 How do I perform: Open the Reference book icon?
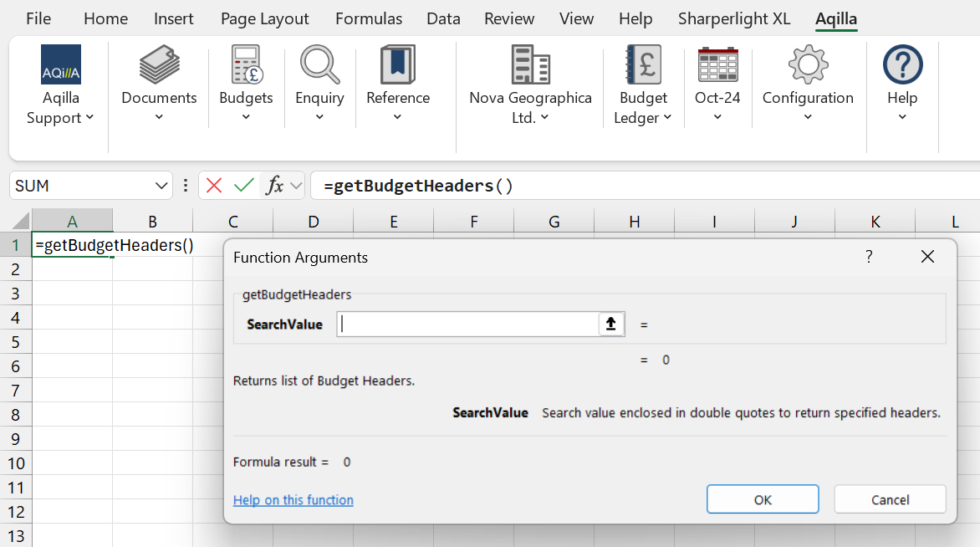click(x=398, y=65)
